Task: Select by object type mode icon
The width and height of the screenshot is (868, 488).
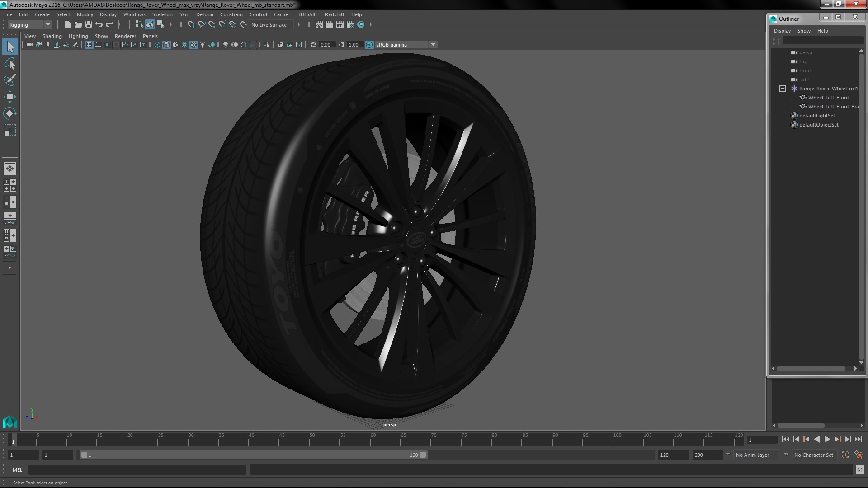Action: pos(150,25)
